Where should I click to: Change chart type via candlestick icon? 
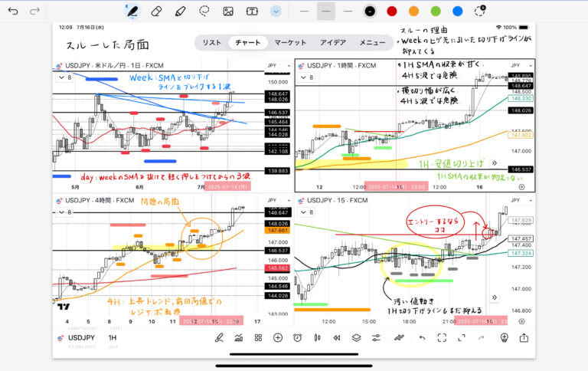tap(317, 337)
